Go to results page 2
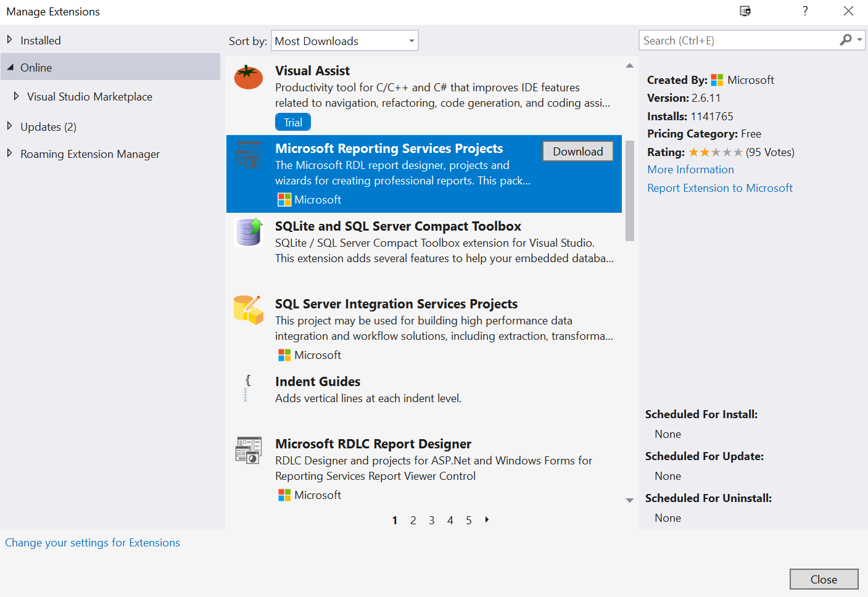Viewport: 868px width, 597px height. 413,521
